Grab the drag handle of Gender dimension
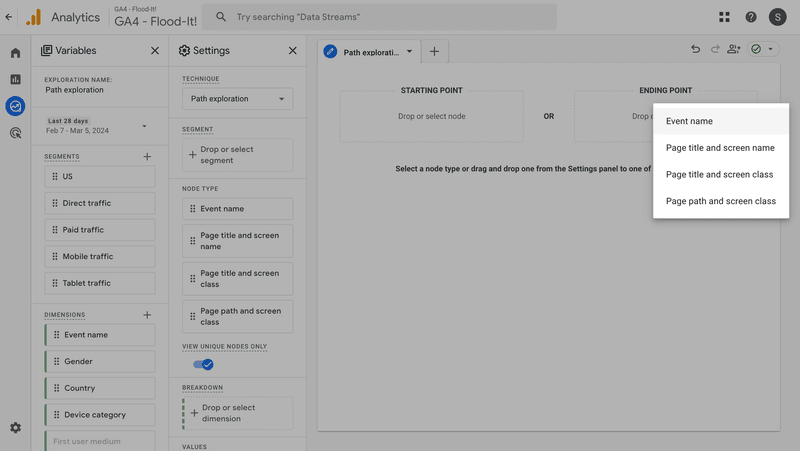 56,361
